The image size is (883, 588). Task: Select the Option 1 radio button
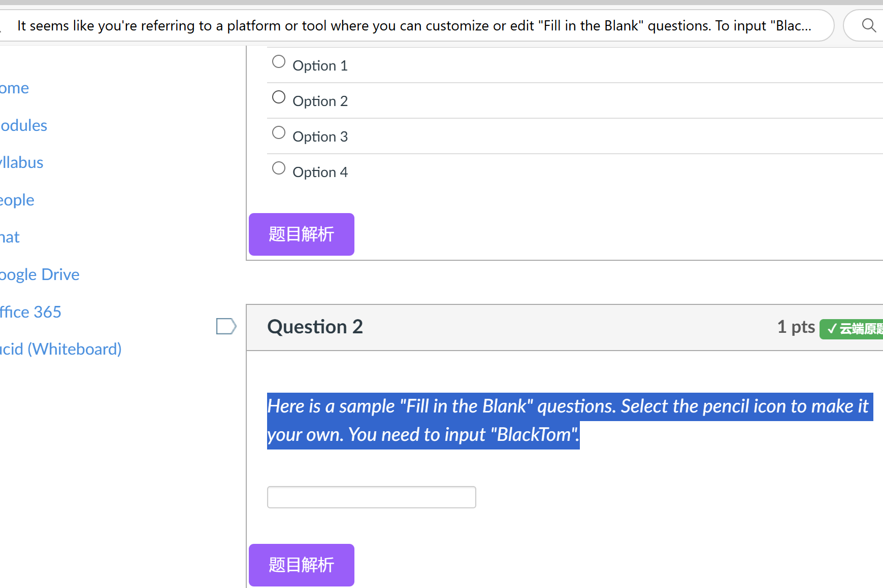[279, 62]
